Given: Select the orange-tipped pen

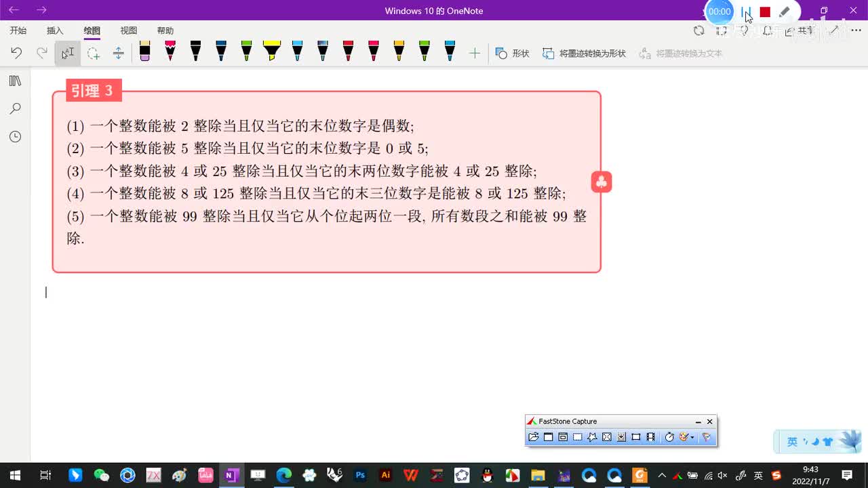Looking at the screenshot, I should tap(399, 51).
